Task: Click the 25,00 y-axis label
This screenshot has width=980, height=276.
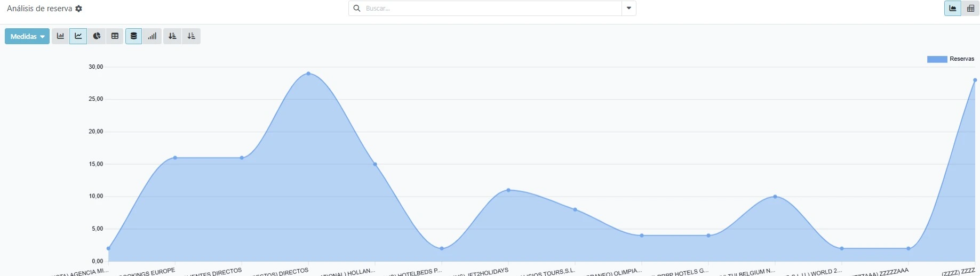Action: click(x=96, y=99)
